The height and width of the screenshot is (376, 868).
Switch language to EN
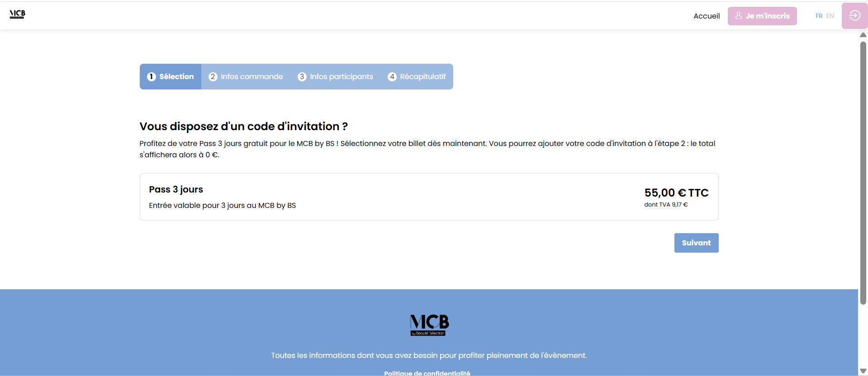[830, 16]
